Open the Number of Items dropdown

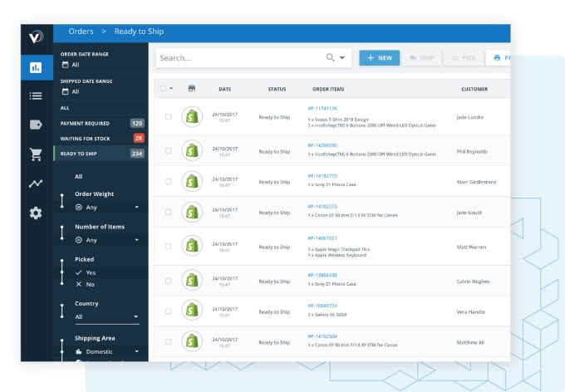point(106,240)
